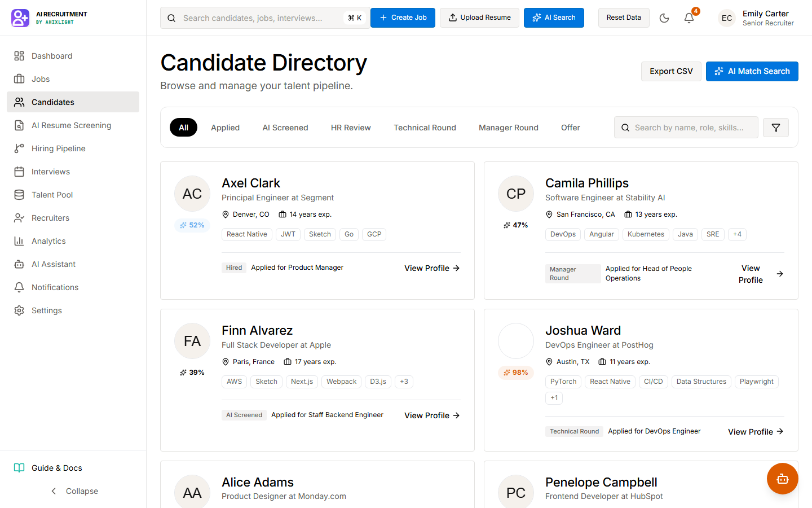Click the EC user avatar

(727, 18)
